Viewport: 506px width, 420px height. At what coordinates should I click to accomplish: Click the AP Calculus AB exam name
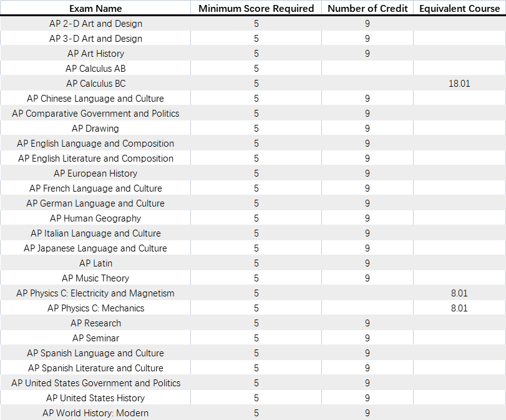click(95, 69)
